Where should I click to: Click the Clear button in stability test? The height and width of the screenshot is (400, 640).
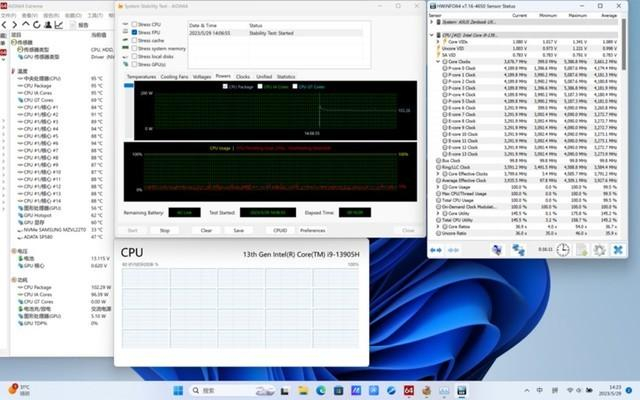point(206,231)
